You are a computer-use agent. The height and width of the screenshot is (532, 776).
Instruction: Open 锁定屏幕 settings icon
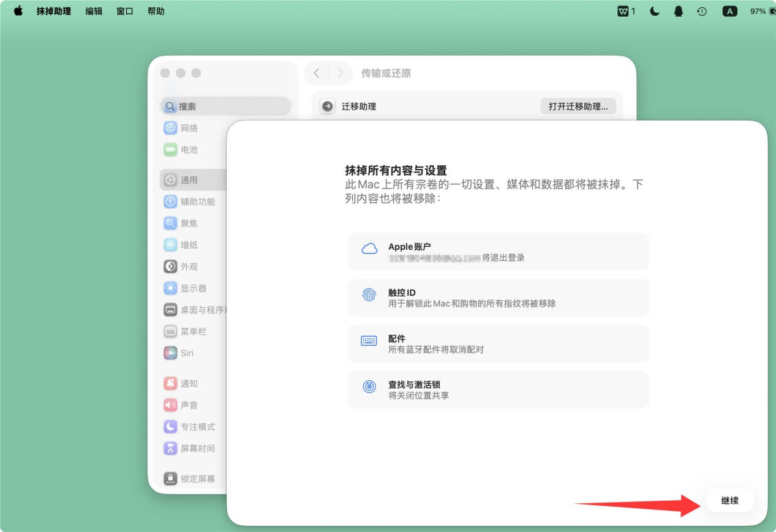(170, 478)
